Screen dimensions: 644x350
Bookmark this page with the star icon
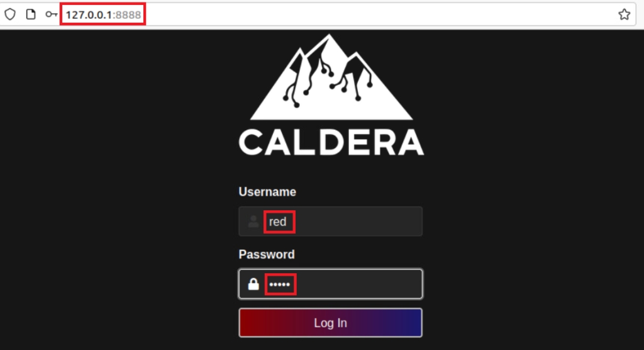coord(625,14)
